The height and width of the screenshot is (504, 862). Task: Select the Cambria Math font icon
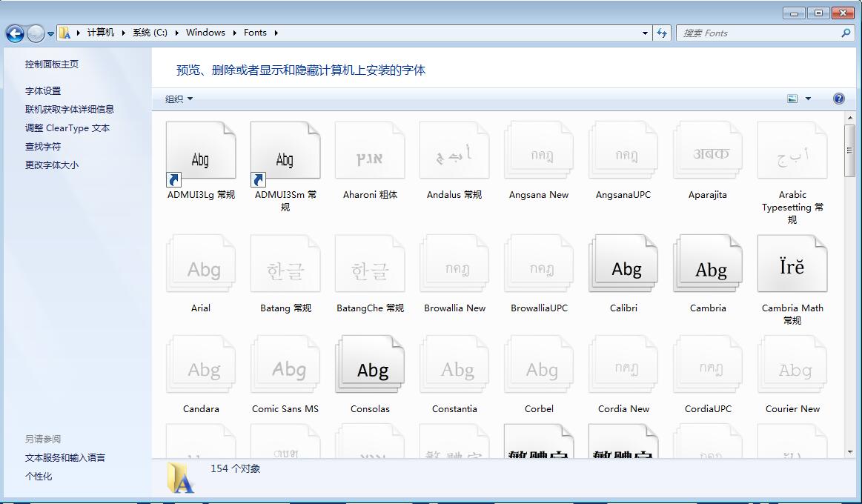pyautogui.click(x=793, y=265)
